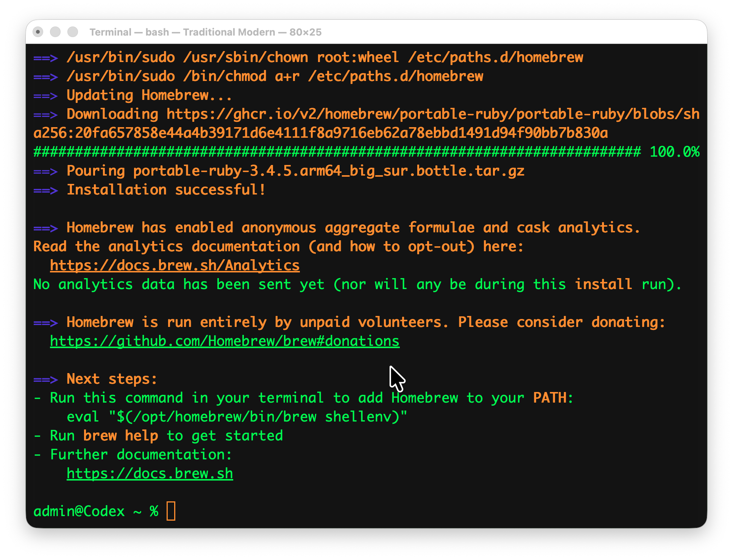733x560 pixels.
Task: Click the No analytics data sent message
Action: (357, 285)
